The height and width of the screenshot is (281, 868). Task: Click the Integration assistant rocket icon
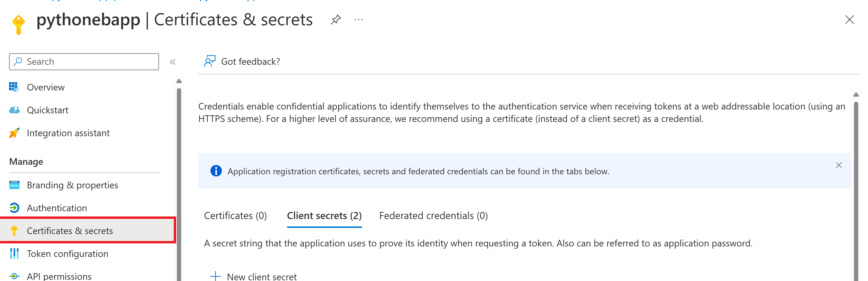click(14, 133)
